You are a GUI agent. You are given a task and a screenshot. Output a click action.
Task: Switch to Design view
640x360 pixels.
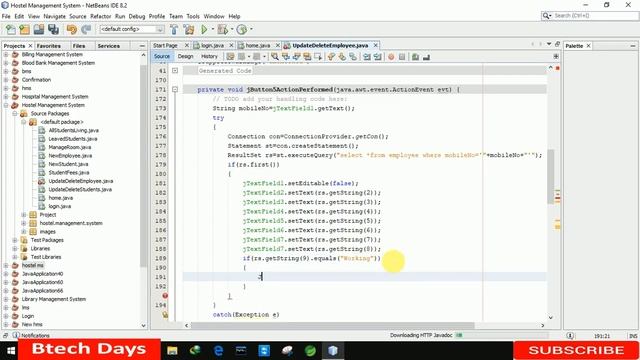pos(185,56)
